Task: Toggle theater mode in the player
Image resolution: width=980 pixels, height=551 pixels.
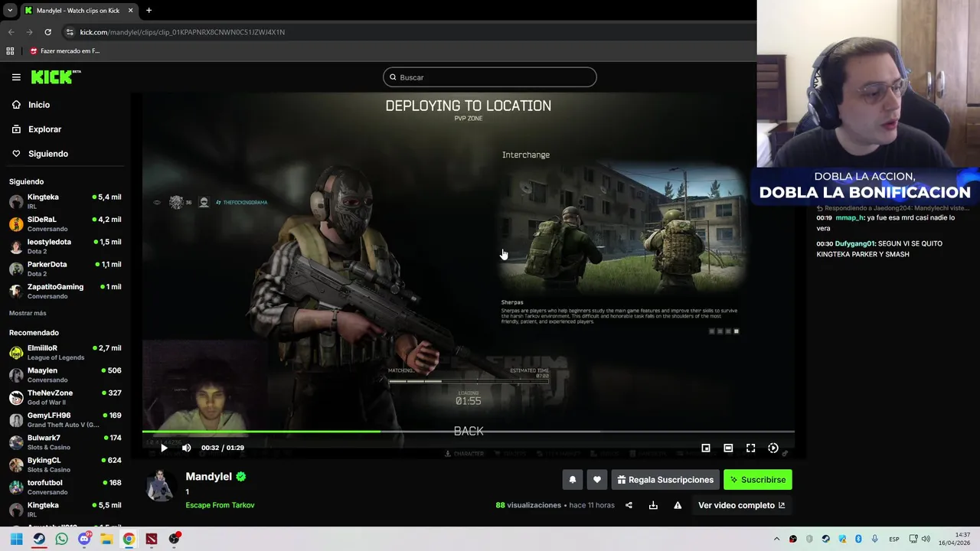Action: pyautogui.click(x=728, y=448)
